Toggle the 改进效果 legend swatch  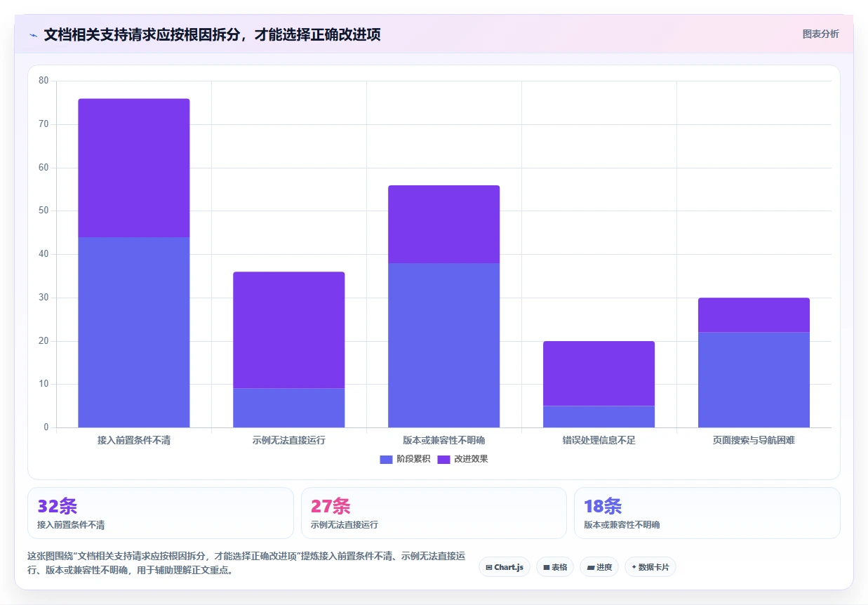444,459
